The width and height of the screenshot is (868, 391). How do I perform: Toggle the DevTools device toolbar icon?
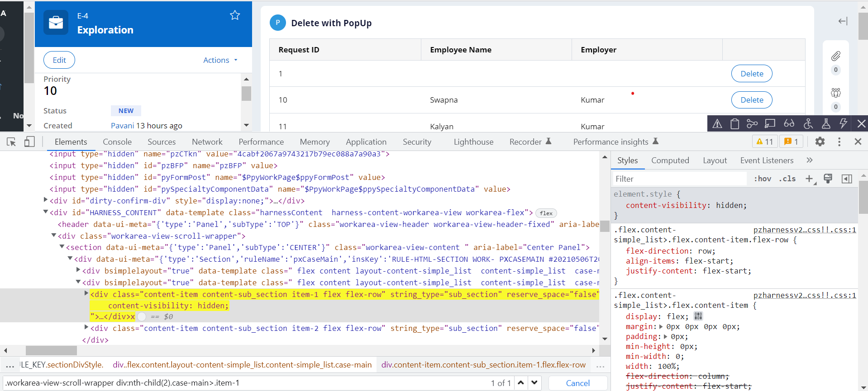pos(29,142)
